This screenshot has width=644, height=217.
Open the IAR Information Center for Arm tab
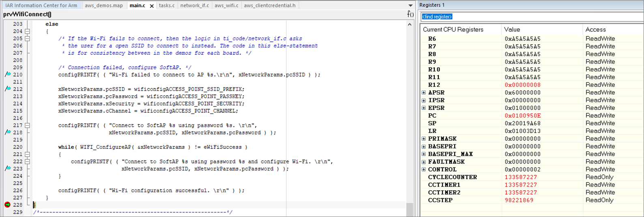[41, 5]
